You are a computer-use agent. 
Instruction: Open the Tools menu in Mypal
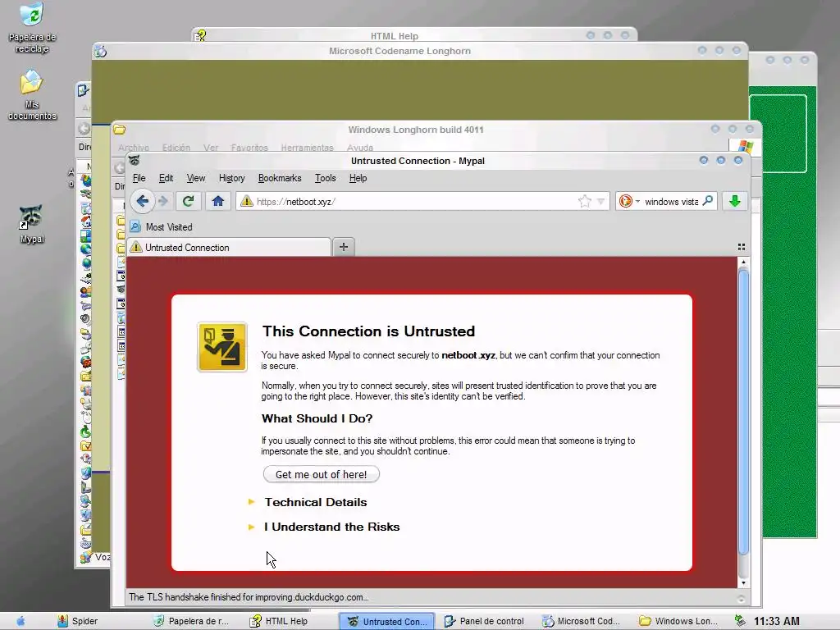pyautogui.click(x=325, y=178)
